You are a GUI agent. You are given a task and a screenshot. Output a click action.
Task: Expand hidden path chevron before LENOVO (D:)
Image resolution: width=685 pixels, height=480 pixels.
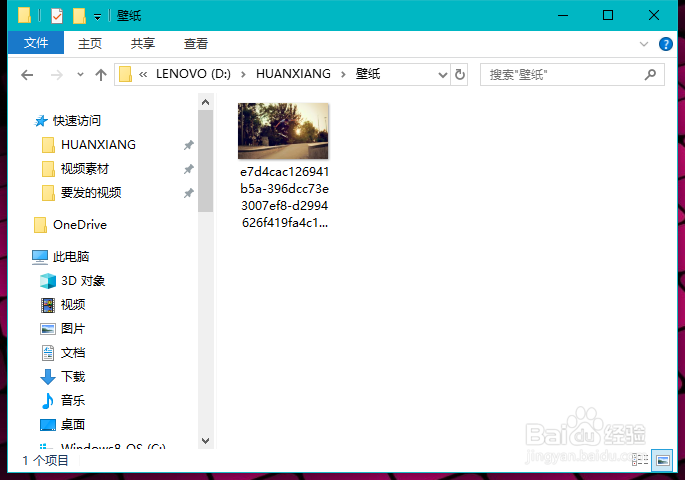pyautogui.click(x=143, y=75)
